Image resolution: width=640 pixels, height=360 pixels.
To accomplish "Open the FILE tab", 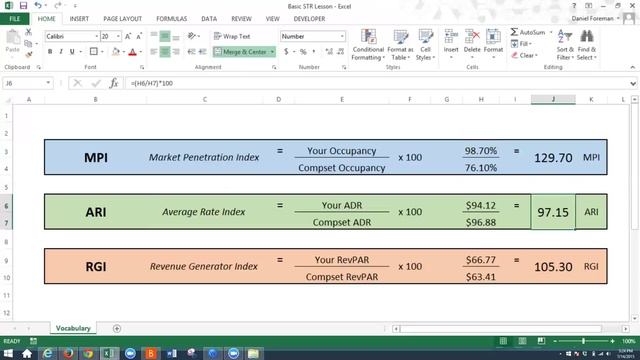I will (15, 19).
